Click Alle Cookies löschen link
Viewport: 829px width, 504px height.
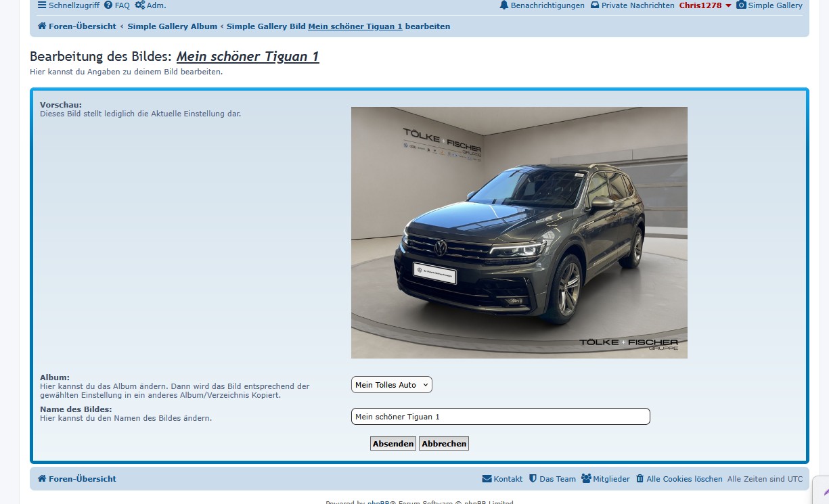click(684, 479)
